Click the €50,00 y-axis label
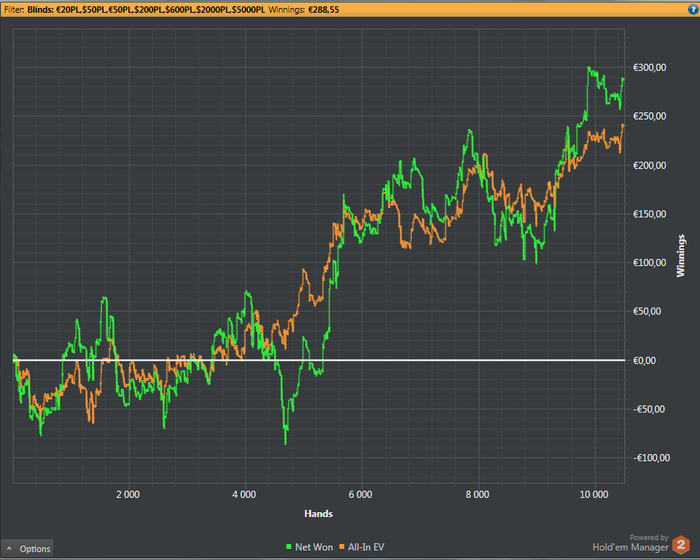The width and height of the screenshot is (700, 560). 647,311
